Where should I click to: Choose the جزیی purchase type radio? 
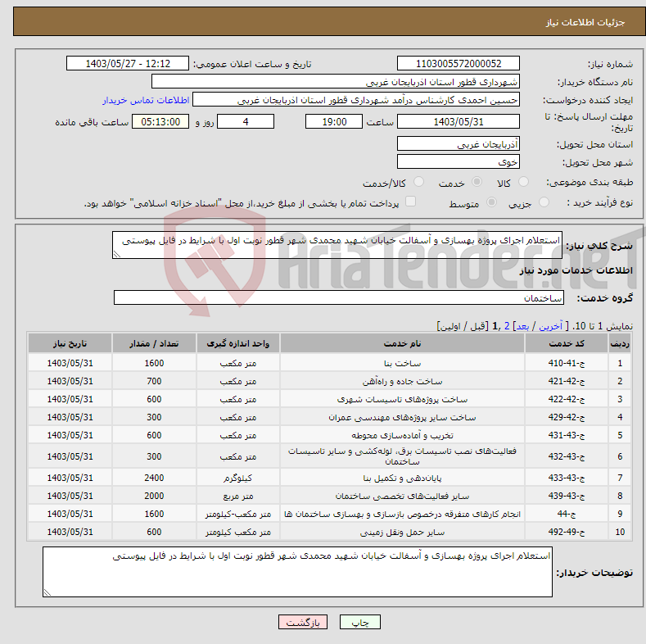[x=544, y=202]
